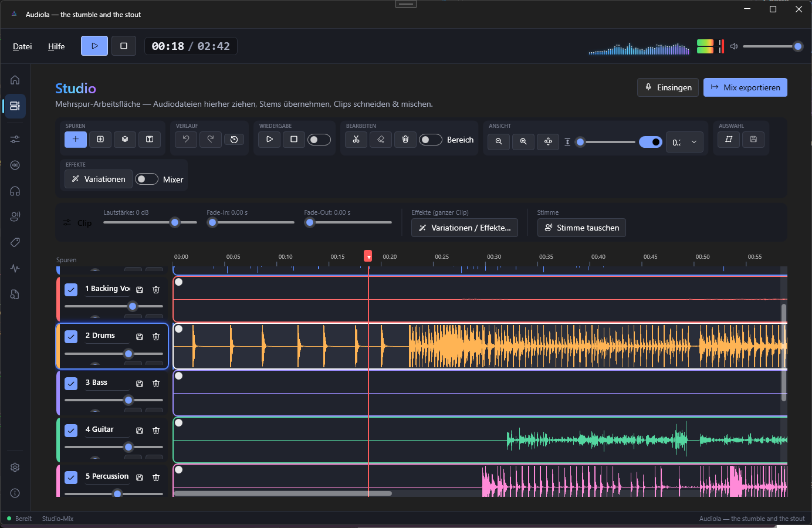The image size is (812, 528).
Task: Cut the clip with the scissors tool
Action: (x=356, y=139)
